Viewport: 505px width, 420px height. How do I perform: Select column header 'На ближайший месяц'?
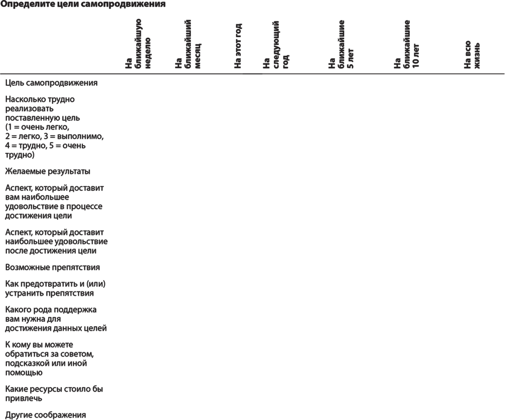188,44
